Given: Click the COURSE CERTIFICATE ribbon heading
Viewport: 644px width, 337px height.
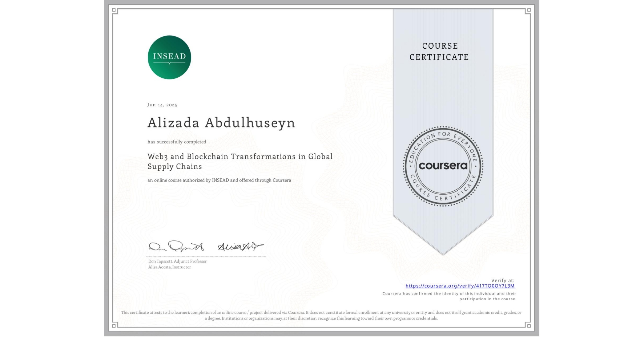Looking at the screenshot, I should pyautogui.click(x=439, y=51).
